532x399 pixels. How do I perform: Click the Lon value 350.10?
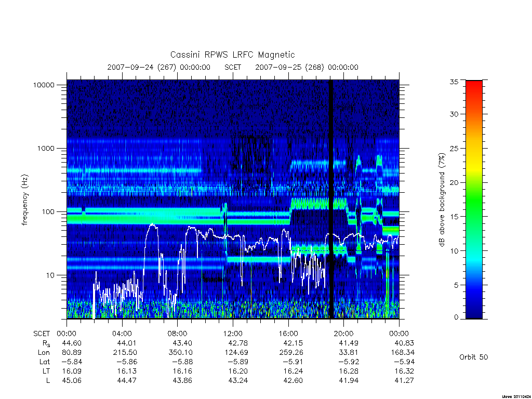[180, 353]
